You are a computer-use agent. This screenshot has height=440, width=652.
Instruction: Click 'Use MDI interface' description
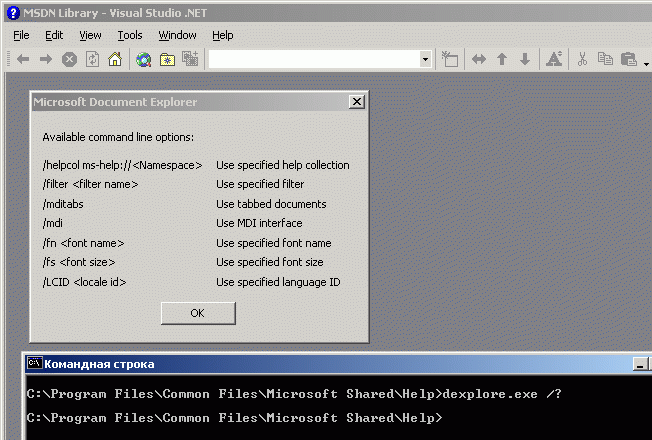259,223
